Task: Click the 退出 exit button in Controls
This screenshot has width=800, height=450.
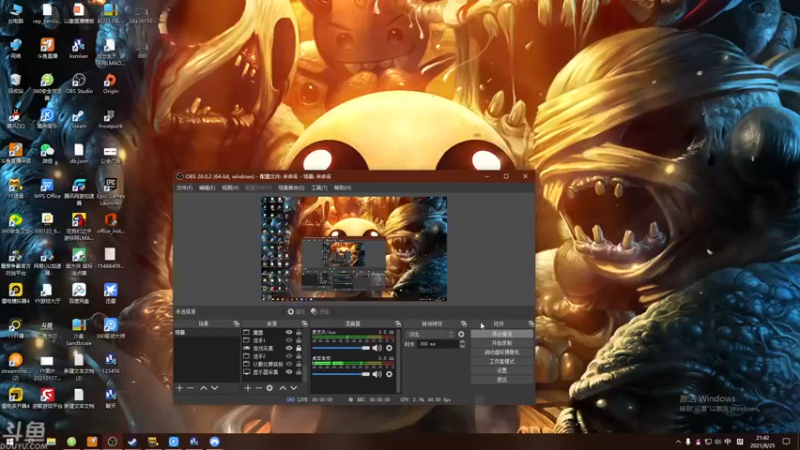Action: 502,380
